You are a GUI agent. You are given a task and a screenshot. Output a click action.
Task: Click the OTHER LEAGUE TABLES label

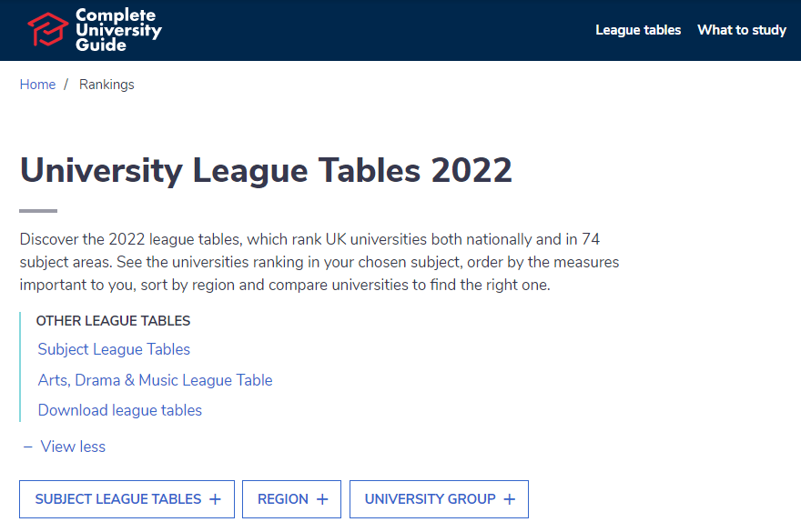tap(113, 321)
